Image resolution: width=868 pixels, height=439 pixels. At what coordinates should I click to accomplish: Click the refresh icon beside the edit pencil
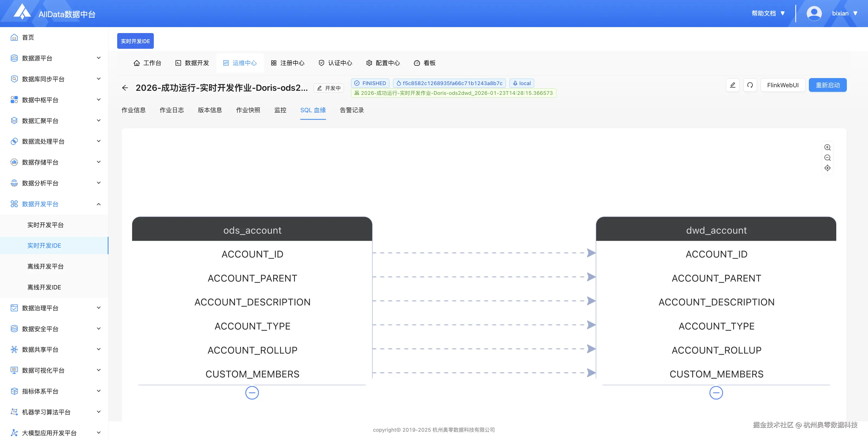tap(750, 85)
